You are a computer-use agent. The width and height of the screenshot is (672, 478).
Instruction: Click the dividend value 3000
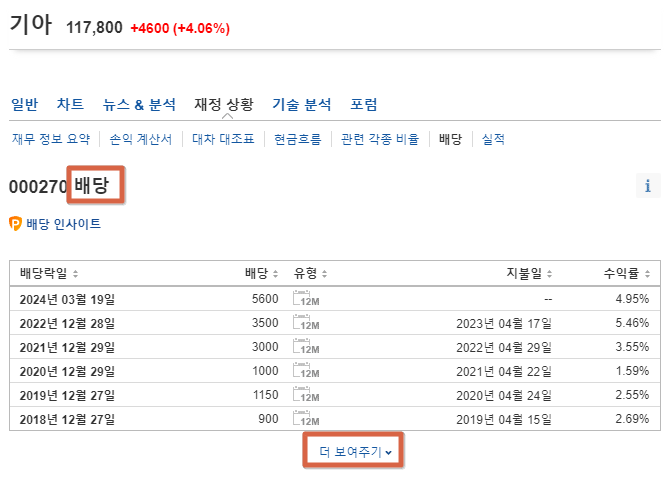265,347
